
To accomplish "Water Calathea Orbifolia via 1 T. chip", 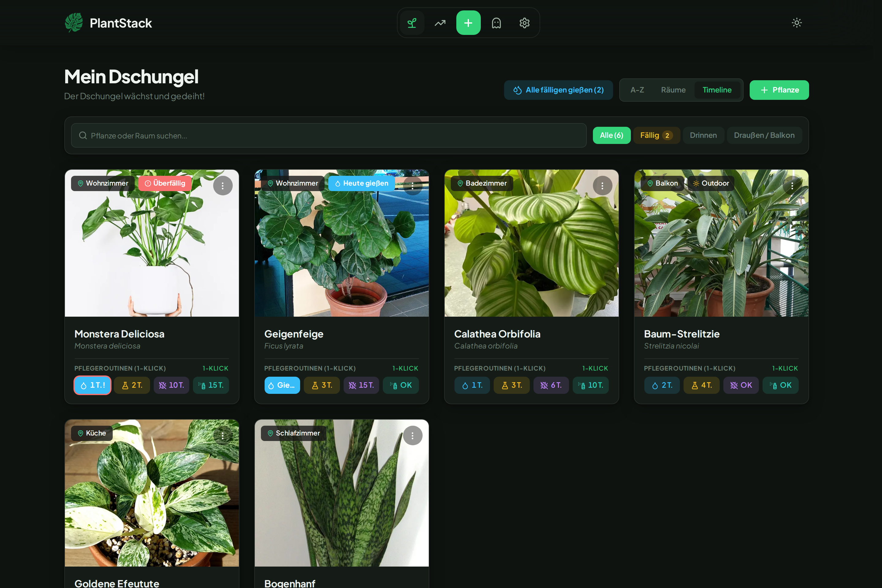I will (472, 385).
